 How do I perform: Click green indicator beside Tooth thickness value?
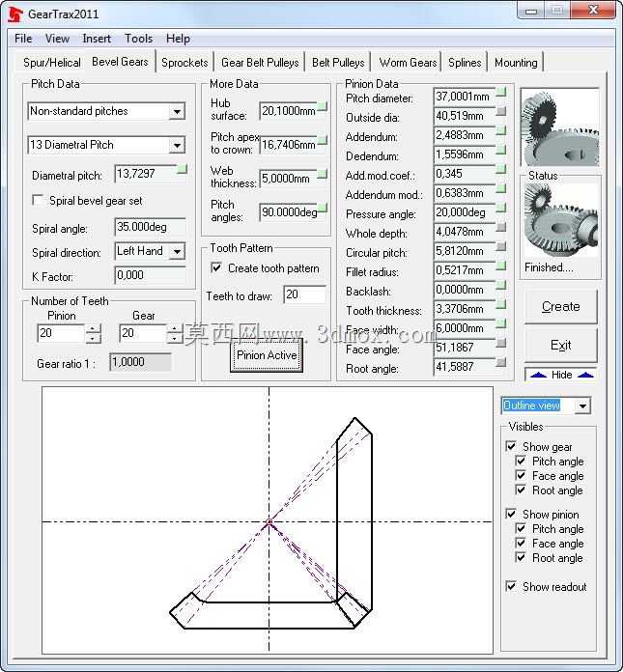pos(500,304)
